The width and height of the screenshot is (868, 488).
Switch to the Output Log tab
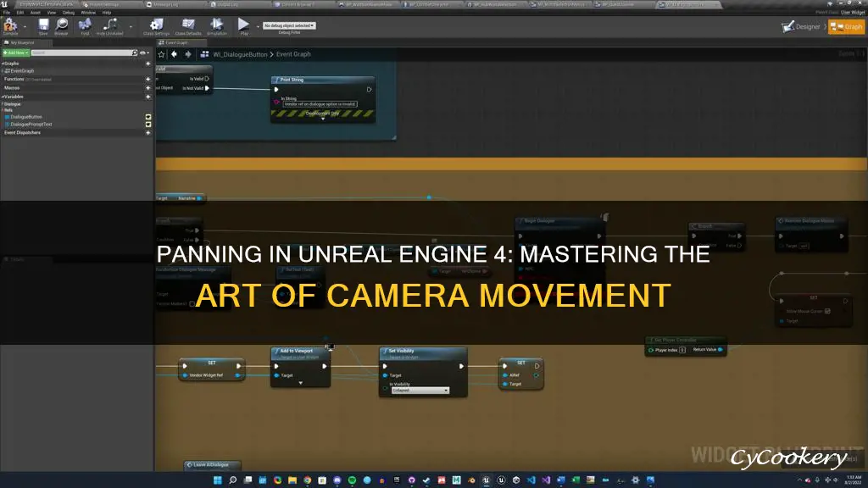tap(240, 4)
